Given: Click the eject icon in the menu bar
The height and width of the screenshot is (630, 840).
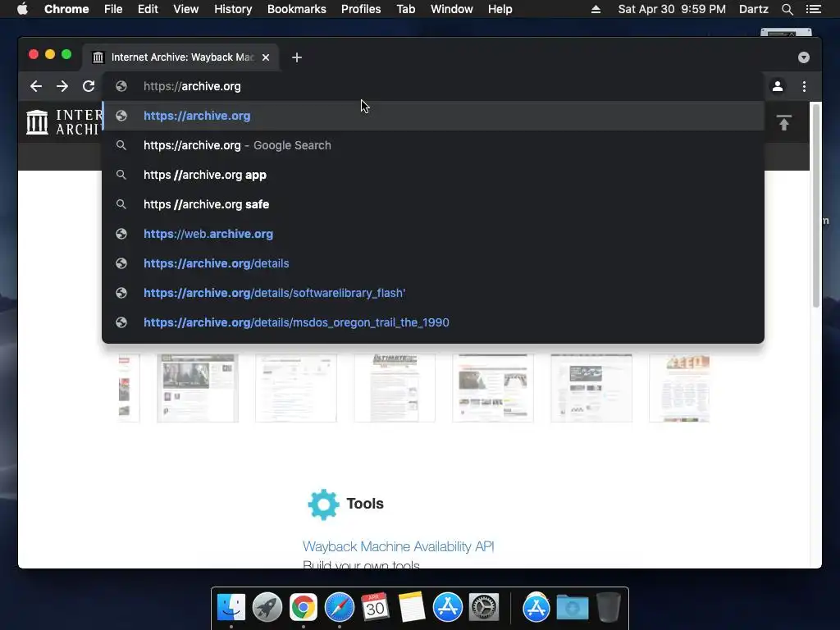Looking at the screenshot, I should tap(596, 9).
